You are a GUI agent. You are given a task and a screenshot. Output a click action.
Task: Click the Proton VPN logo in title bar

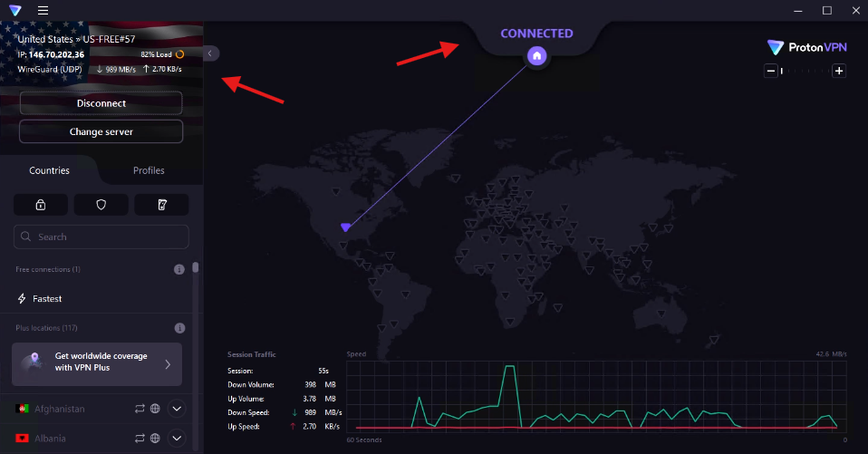pyautogui.click(x=14, y=10)
